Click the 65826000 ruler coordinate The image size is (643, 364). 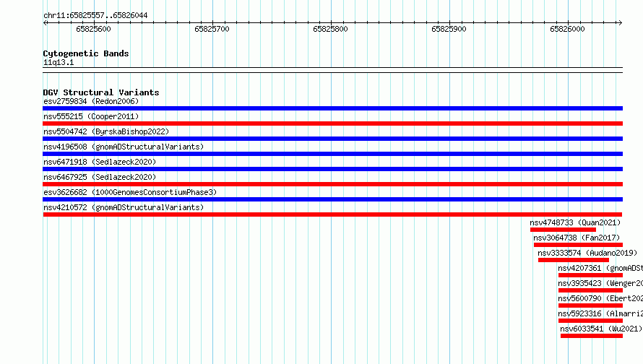click(568, 29)
